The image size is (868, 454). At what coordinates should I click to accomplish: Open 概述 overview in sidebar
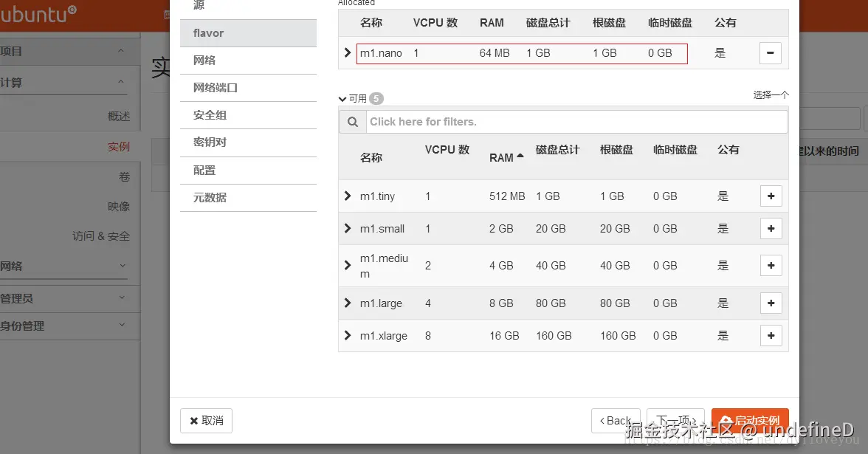pos(118,117)
